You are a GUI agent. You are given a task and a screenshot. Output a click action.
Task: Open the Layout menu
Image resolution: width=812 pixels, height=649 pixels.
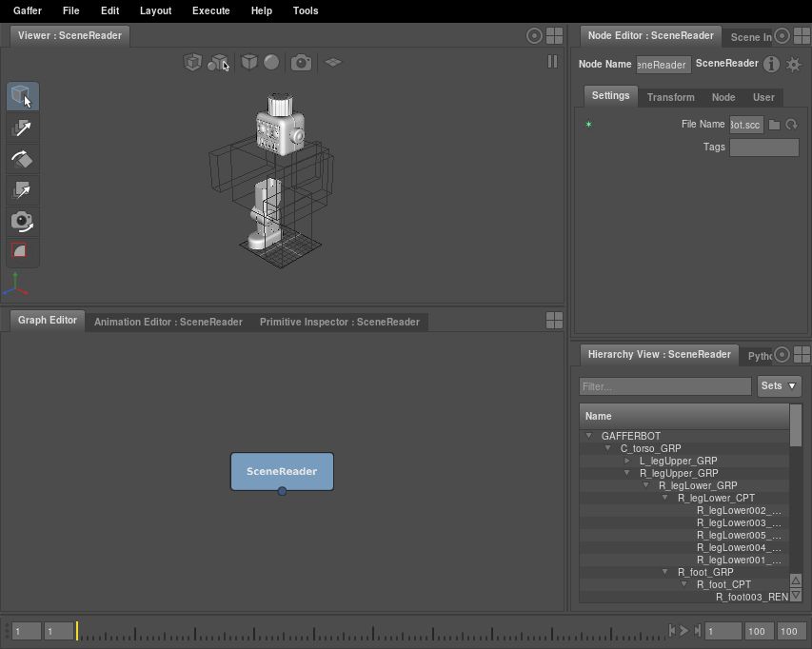[x=155, y=10]
